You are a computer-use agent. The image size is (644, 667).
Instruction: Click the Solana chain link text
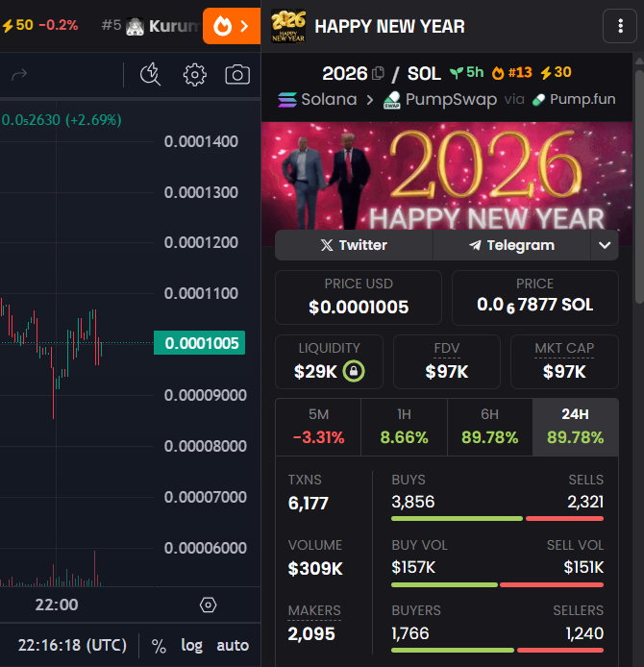click(x=329, y=100)
